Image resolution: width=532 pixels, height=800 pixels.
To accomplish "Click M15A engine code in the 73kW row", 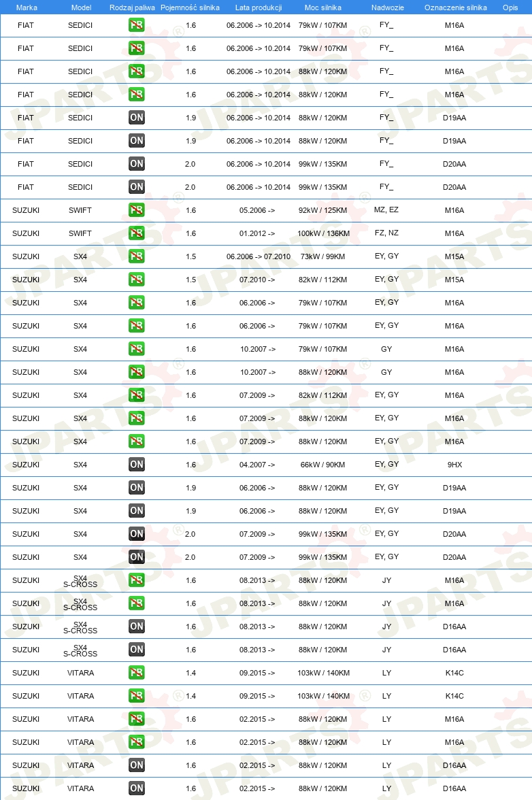I will [454, 256].
